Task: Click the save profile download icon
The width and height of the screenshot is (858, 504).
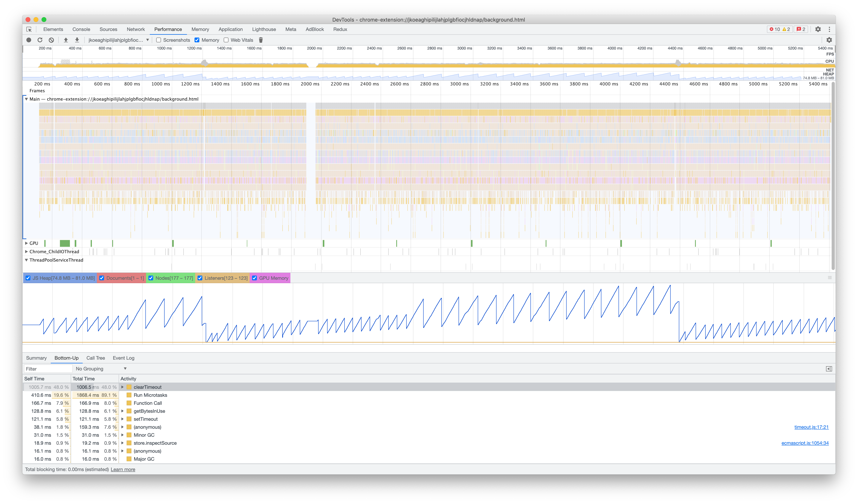Action: (77, 40)
